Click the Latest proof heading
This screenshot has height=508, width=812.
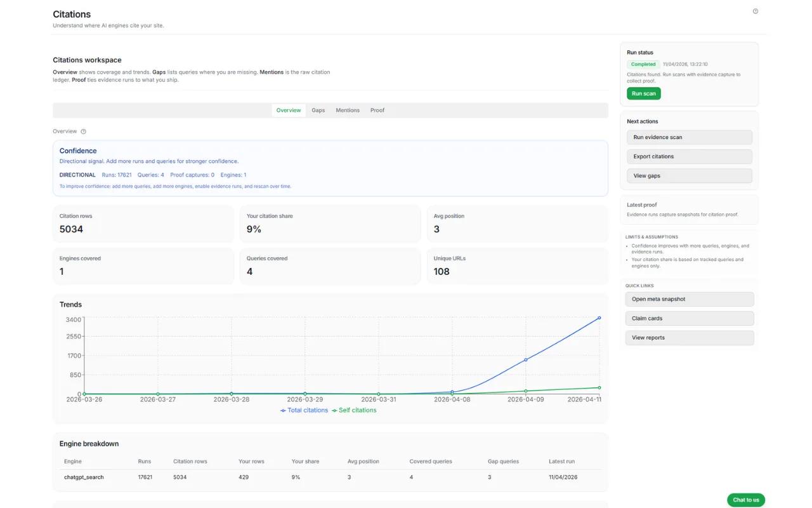tap(642, 205)
